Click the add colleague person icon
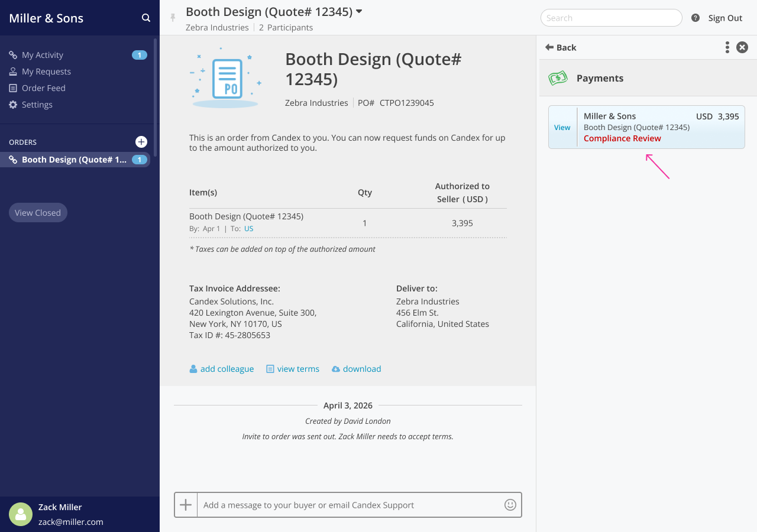Image resolution: width=757 pixels, height=532 pixels. coord(193,369)
